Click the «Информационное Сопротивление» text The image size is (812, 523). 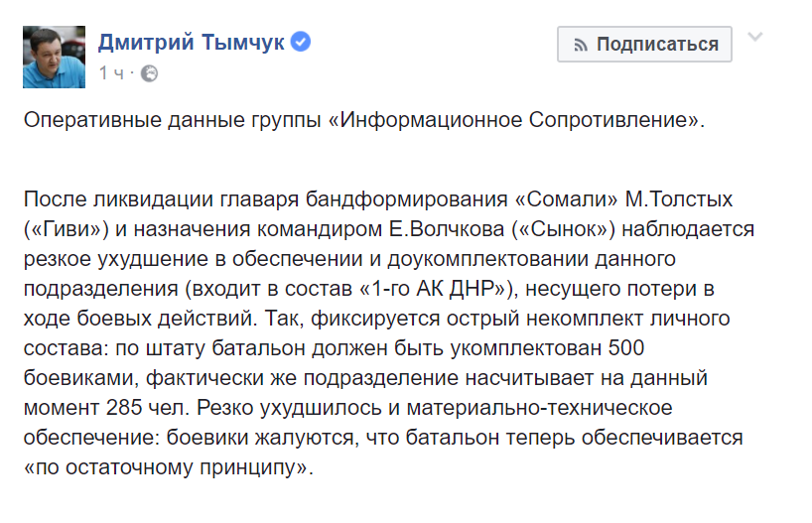tap(516, 120)
